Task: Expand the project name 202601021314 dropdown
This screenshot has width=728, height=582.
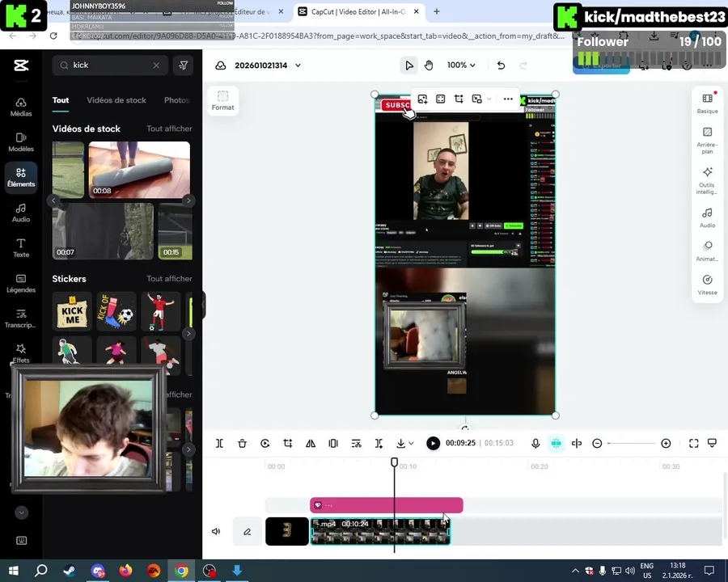Action: (x=298, y=65)
